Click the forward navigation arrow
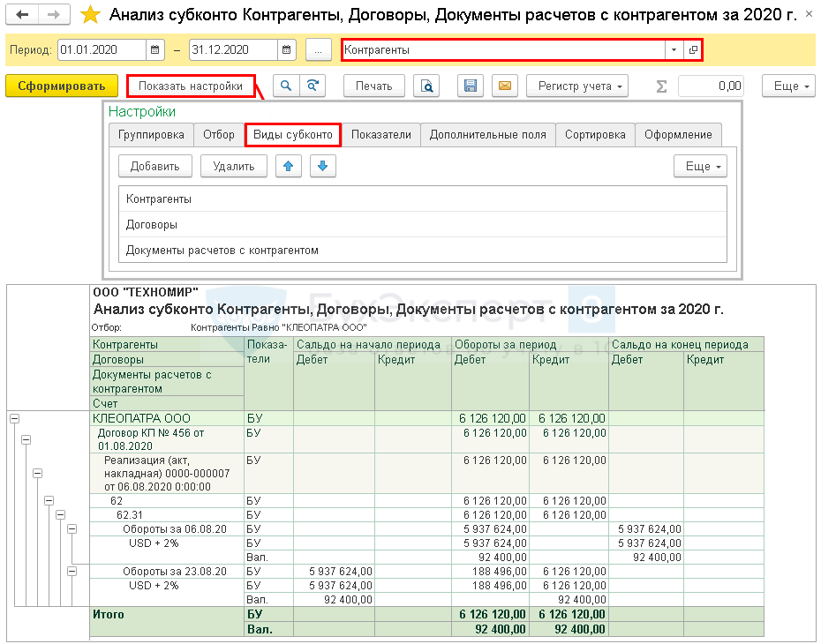Viewport: 821px width, 644px height. (x=54, y=15)
